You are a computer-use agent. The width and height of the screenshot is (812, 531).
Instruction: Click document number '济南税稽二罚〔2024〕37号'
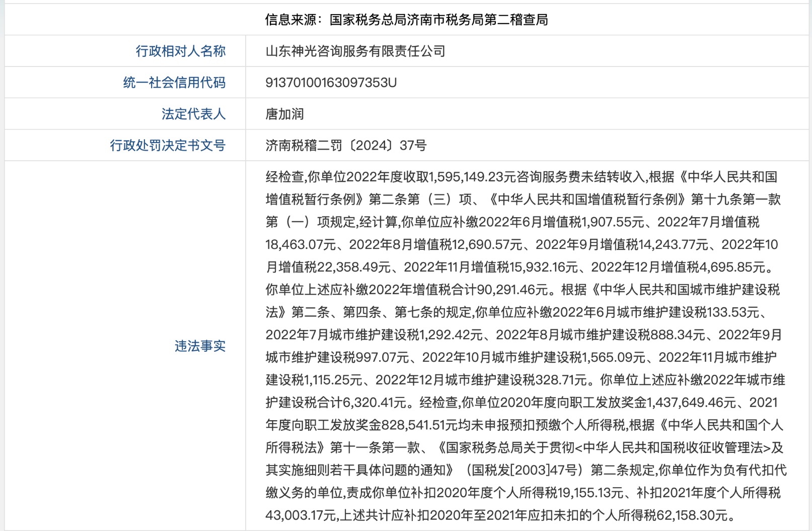(346, 145)
